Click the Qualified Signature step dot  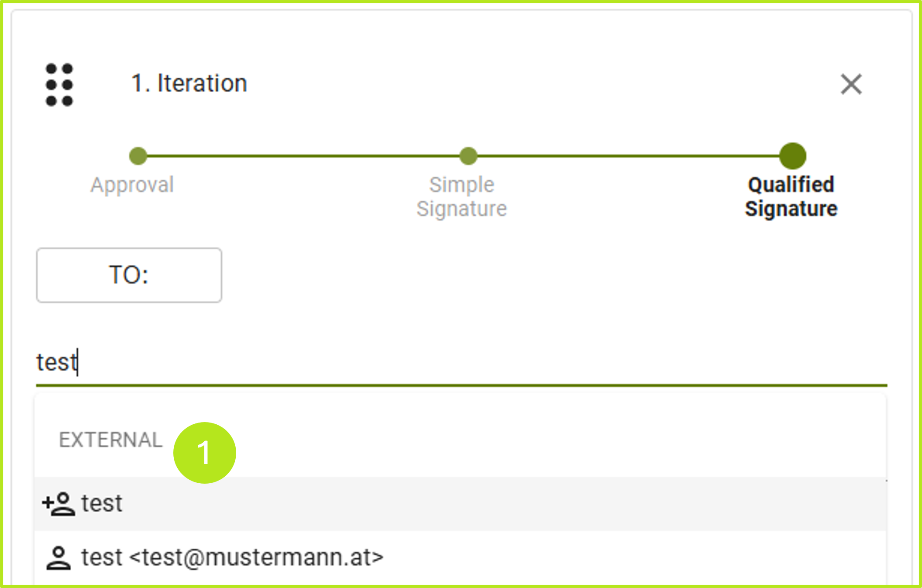(792, 156)
